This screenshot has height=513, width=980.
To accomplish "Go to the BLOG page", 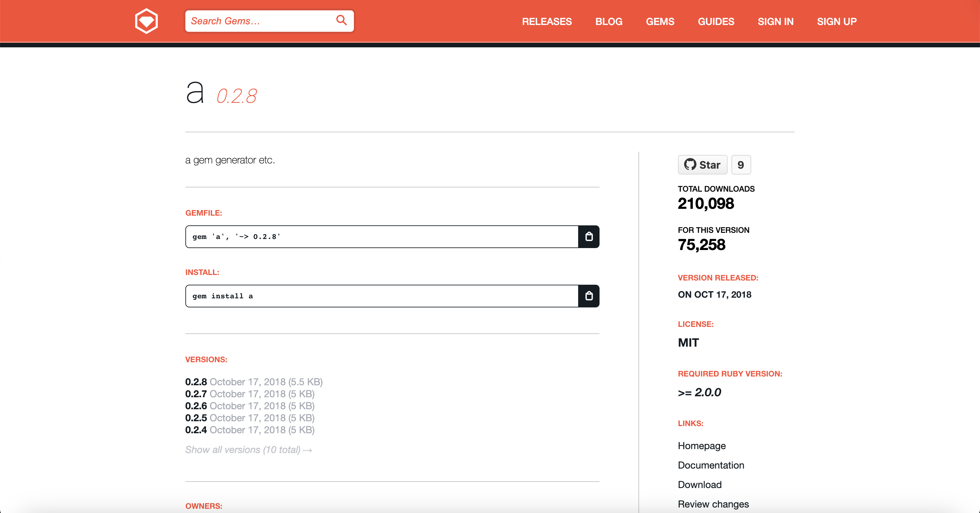I will pyautogui.click(x=609, y=22).
